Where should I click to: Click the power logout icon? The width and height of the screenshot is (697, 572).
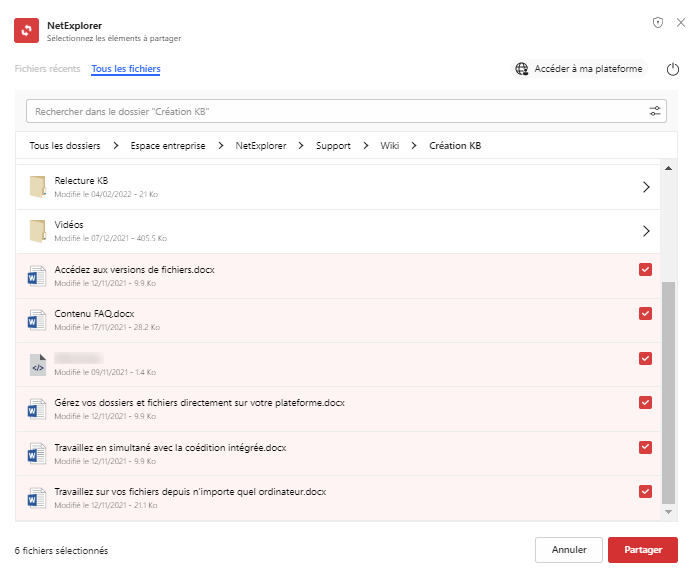pyautogui.click(x=673, y=69)
